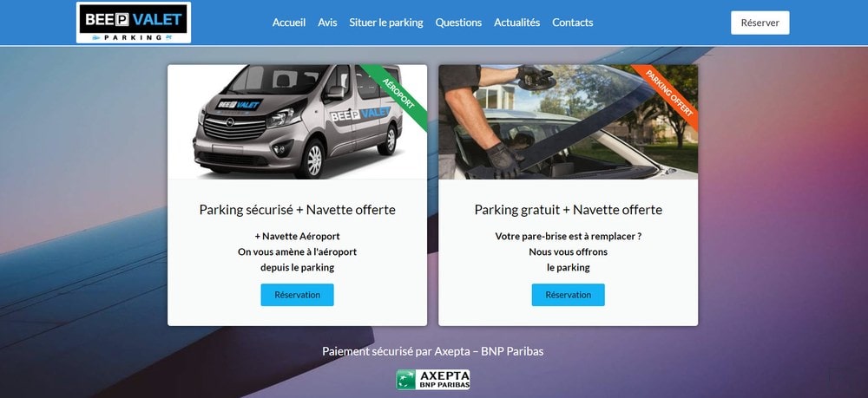The image size is (868, 398).
Task: Click the Axepta BNP Paribas logo
Action: [x=433, y=380]
